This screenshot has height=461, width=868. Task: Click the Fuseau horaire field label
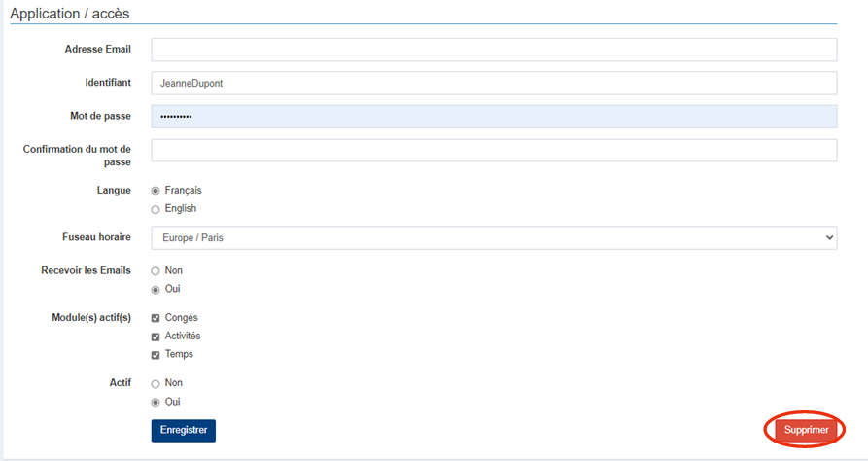coord(96,237)
